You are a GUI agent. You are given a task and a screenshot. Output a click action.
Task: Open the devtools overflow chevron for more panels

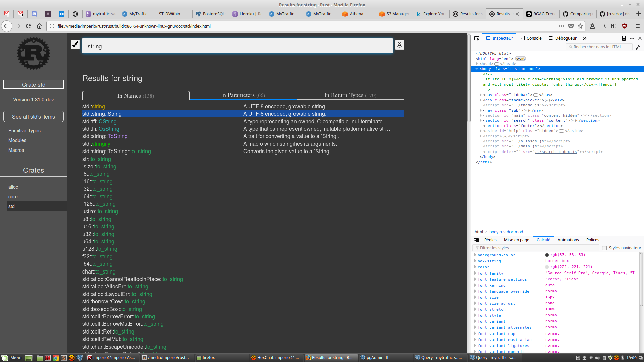(585, 38)
